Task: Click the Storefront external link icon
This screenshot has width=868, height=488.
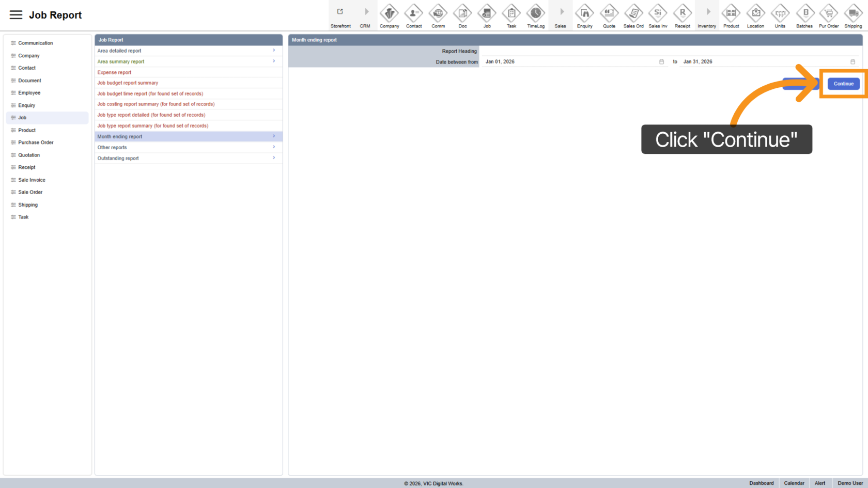Action: (340, 12)
